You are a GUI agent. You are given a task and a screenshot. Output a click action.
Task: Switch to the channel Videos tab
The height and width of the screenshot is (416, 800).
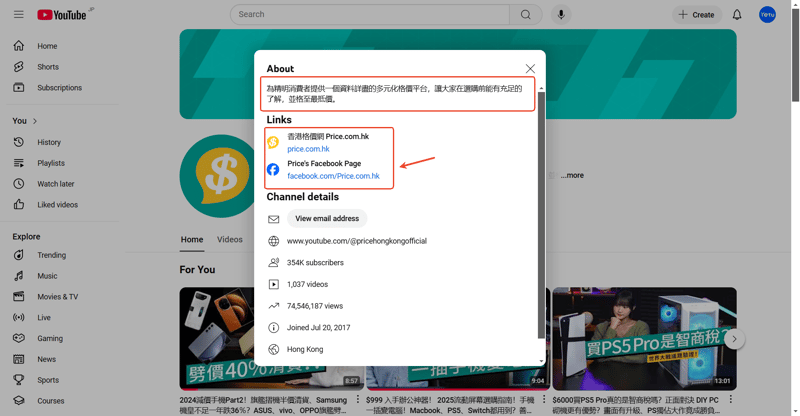[230, 239]
